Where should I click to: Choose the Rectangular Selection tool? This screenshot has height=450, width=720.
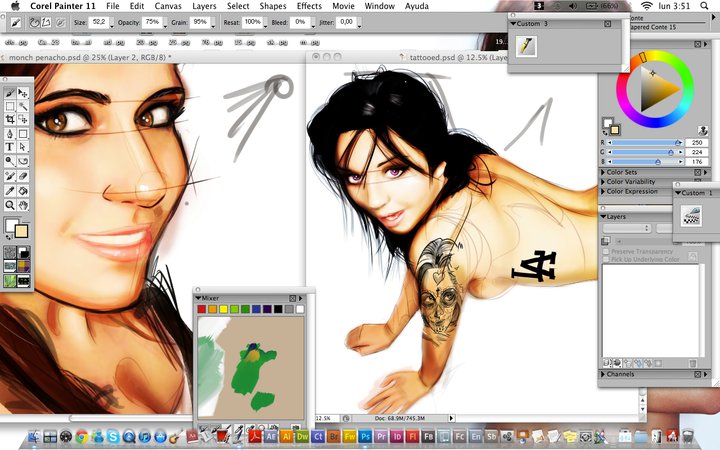click(10, 107)
